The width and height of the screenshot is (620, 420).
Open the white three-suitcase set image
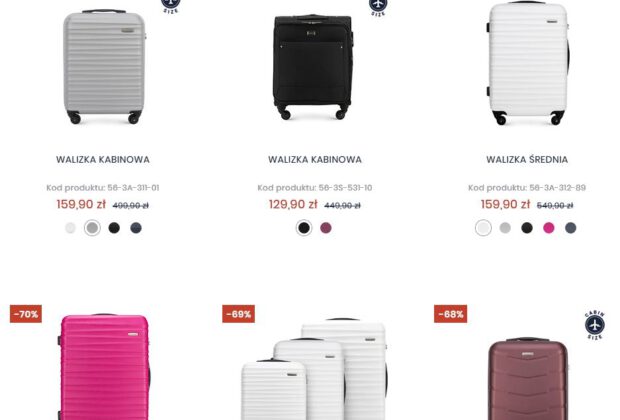tap(314, 369)
